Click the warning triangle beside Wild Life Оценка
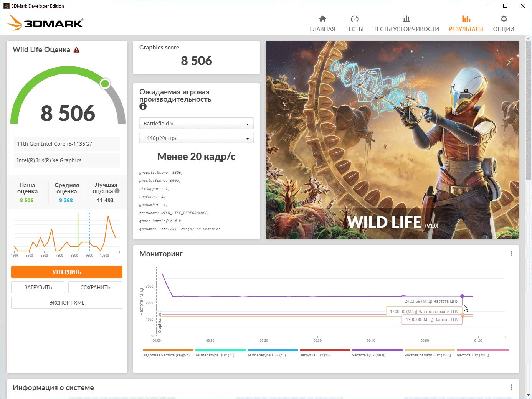Viewport: 532px width, 399px height. point(76,50)
